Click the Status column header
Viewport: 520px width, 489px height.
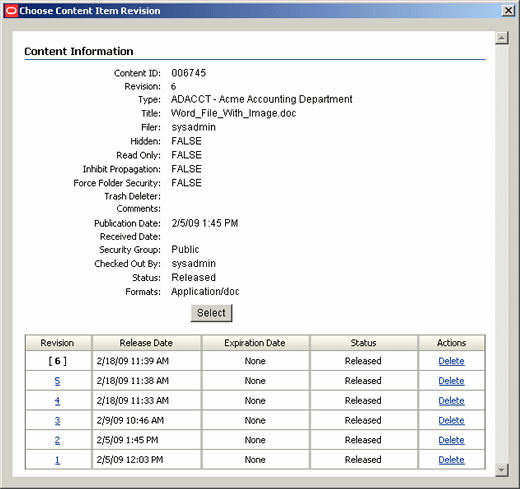pyautogui.click(x=364, y=343)
